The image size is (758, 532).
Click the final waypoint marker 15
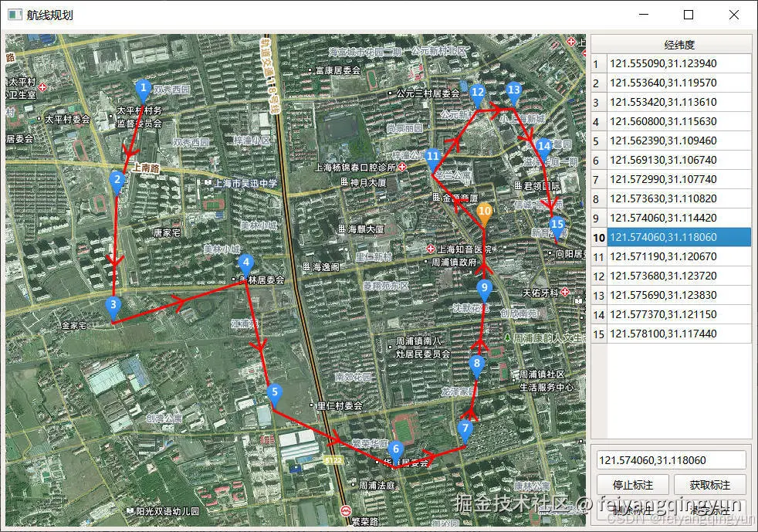click(x=557, y=227)
